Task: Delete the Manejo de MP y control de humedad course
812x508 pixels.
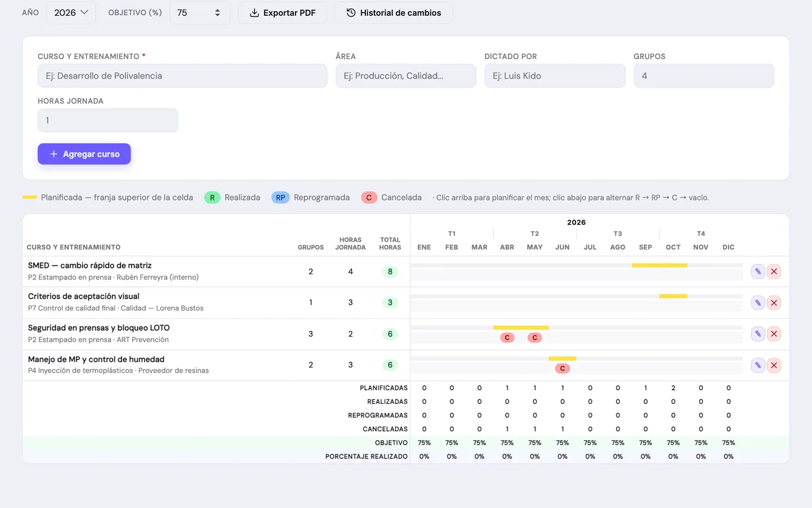Action: [x=774, y=365]
